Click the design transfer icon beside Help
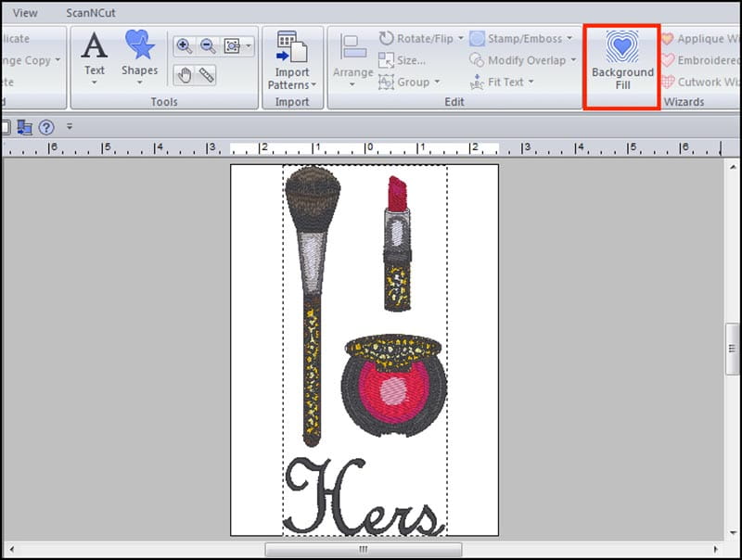The width and height of the screenshot is (742, 560). click(25, 127)
